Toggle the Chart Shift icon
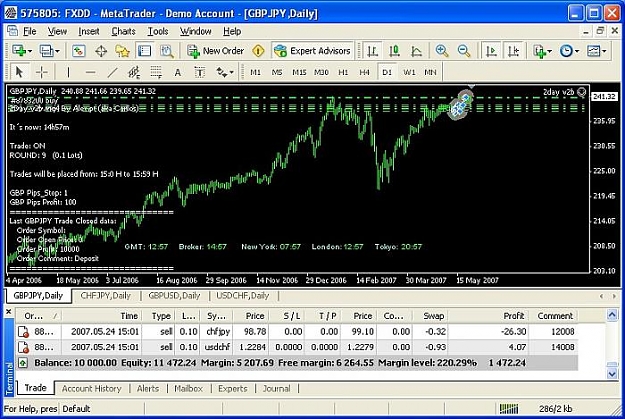 pos(513,51)
